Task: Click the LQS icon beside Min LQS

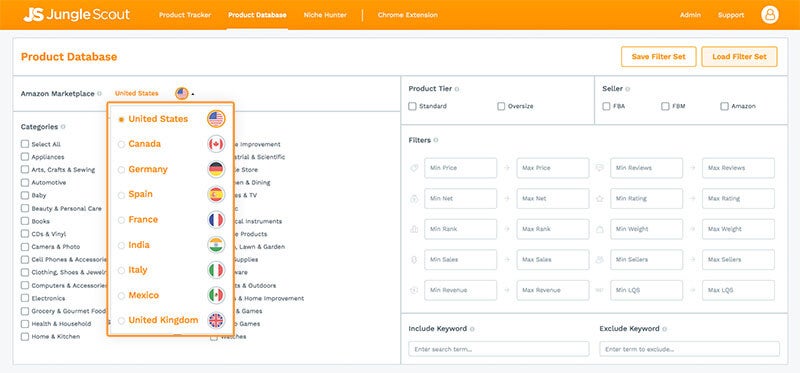Action: click(600, 290)
